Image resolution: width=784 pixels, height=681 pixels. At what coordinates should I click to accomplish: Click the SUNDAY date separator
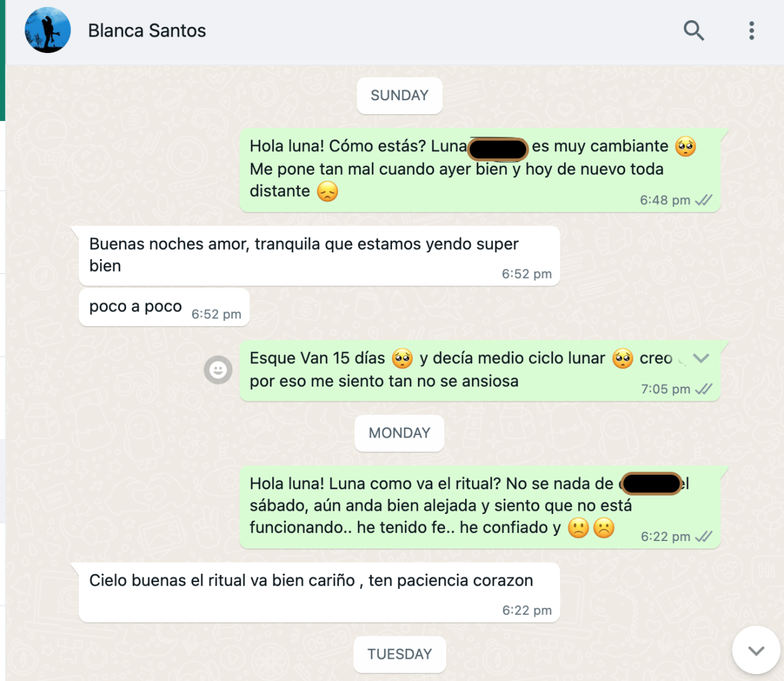[400, 96]
